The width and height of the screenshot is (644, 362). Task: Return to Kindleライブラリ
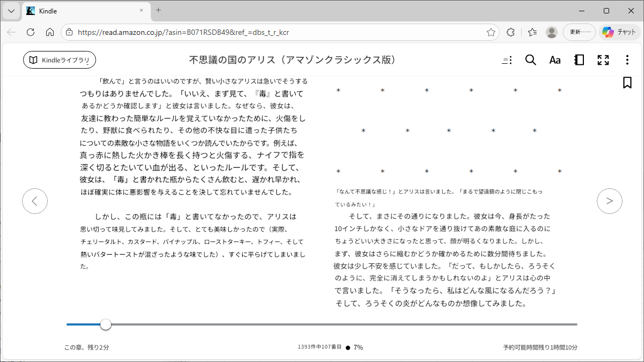coord(60,60)
